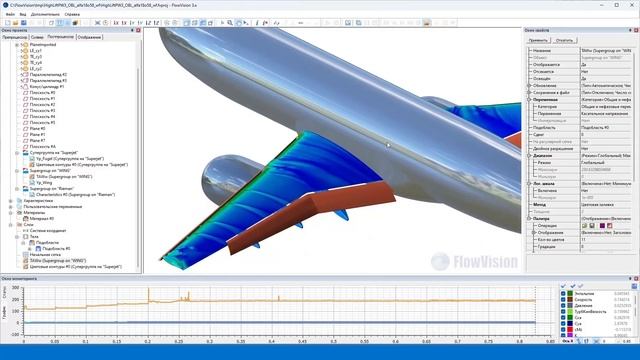Expand the Обновление property row
Image resolution: width=640 pixels, height=360 pixels.
tap(529, 86)
